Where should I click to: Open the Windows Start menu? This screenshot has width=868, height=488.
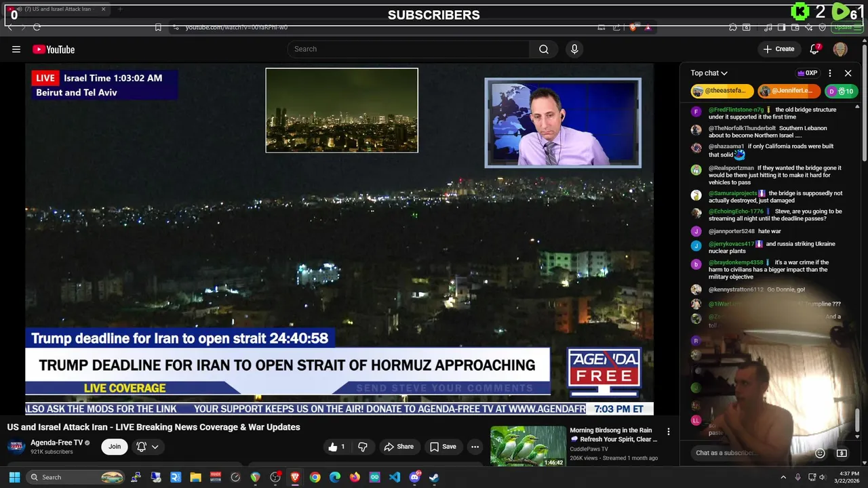click(14, 477)
